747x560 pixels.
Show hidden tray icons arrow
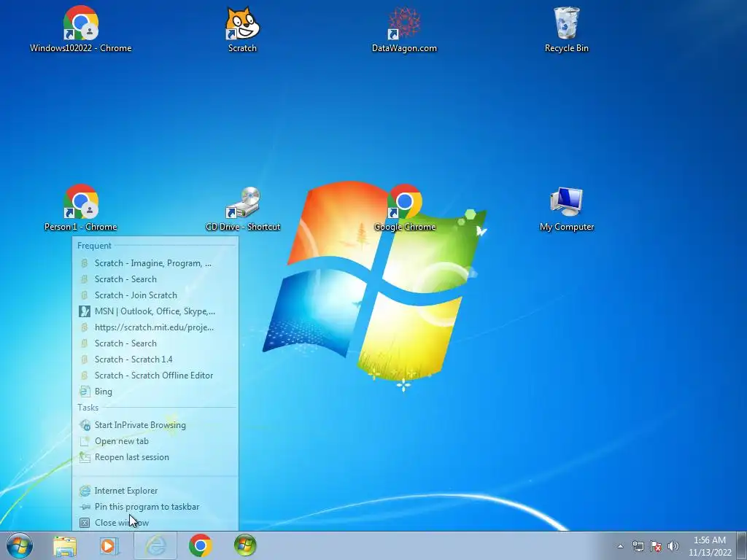click(x=620, y=546)
